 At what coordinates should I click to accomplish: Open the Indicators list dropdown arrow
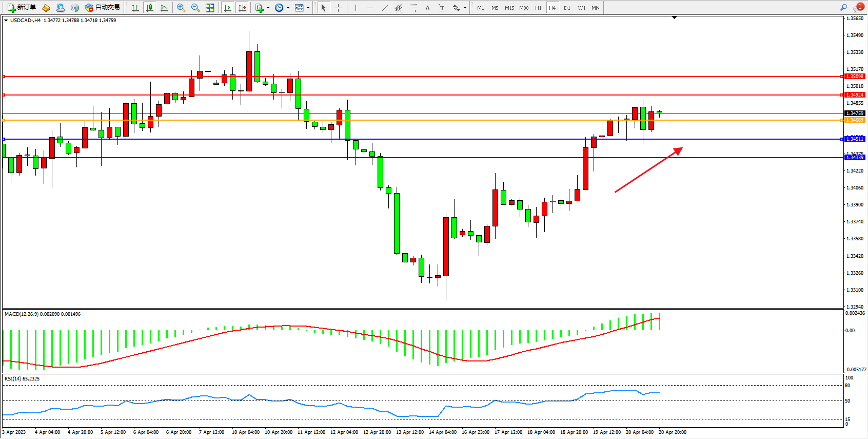click(268, 8)
